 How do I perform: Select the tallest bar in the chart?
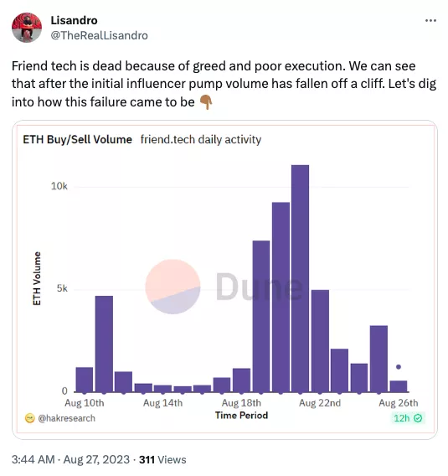pyautogui.click(x=301, y=278)
